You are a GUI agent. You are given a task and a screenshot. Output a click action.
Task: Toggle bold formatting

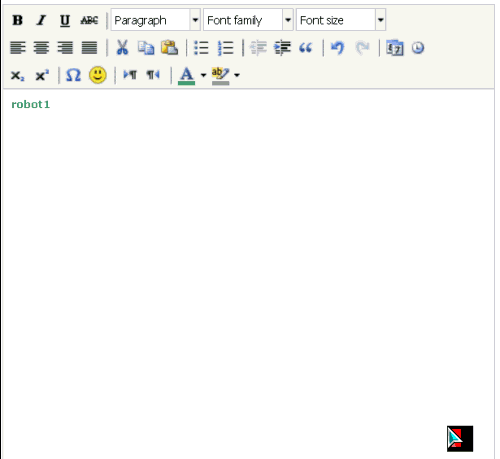17,20
